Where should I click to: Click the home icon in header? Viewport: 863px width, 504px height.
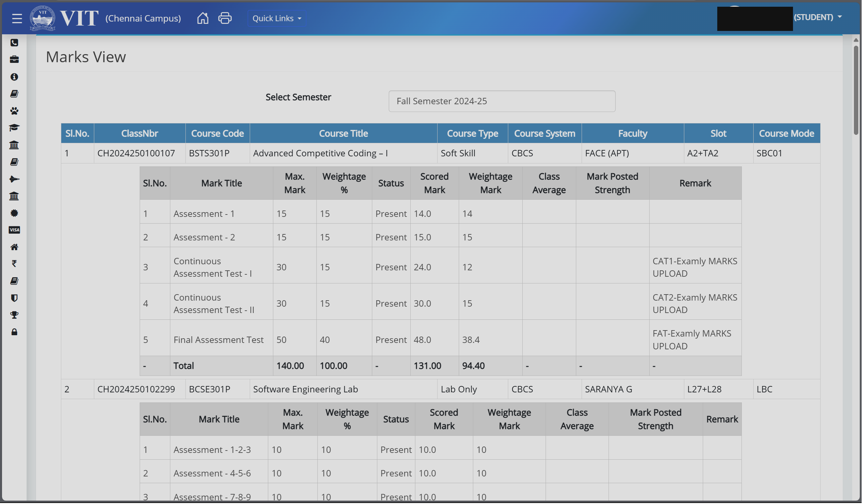[203, 18]
